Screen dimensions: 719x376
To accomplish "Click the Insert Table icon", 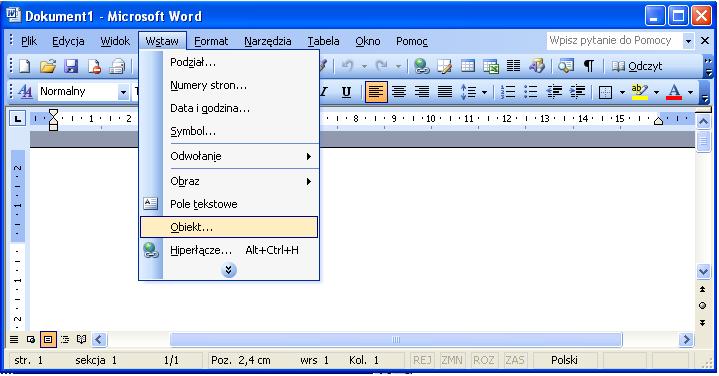I will click(467, 66).
